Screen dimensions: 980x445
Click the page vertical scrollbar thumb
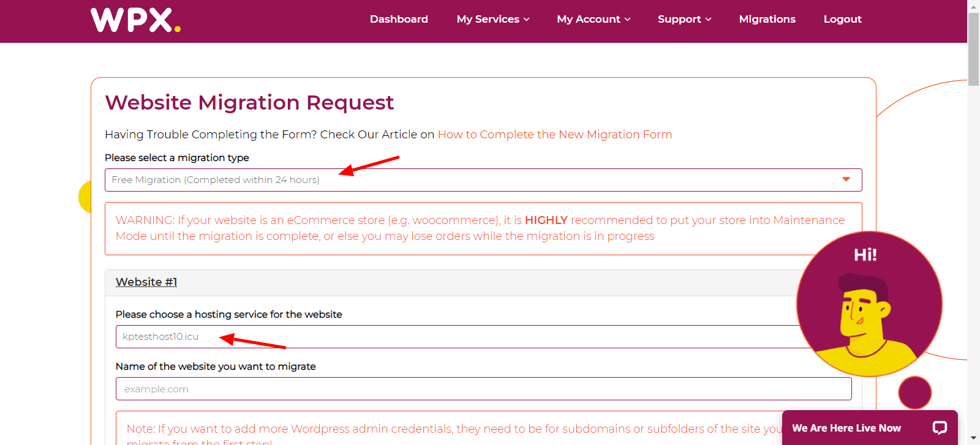(973, 49)
